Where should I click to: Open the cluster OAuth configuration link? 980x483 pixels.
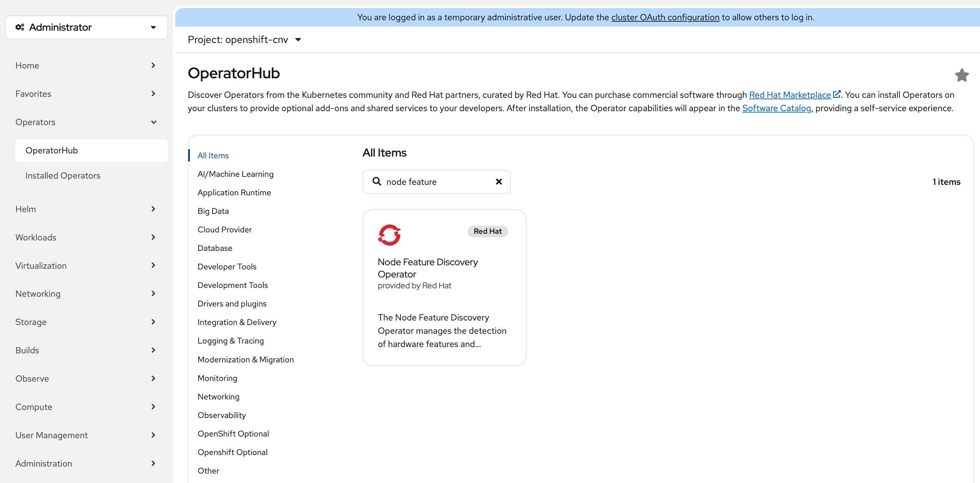tap(665, 17)
